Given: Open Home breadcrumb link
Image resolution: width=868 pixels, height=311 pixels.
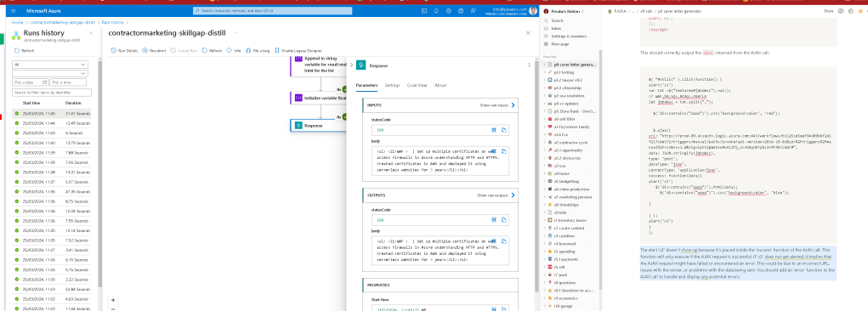Looking at the screenshot, I should click(x=17, y=23).
